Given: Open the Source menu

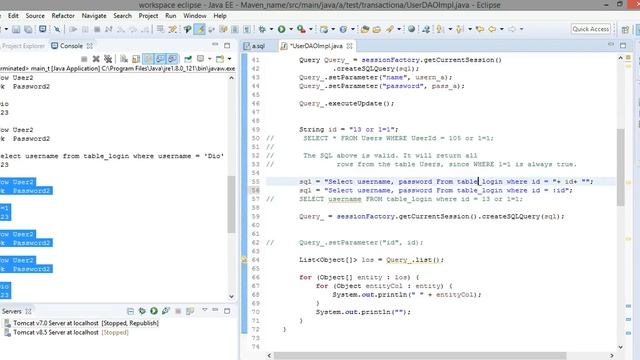Looking at the screenshot, I should (35, 16).
